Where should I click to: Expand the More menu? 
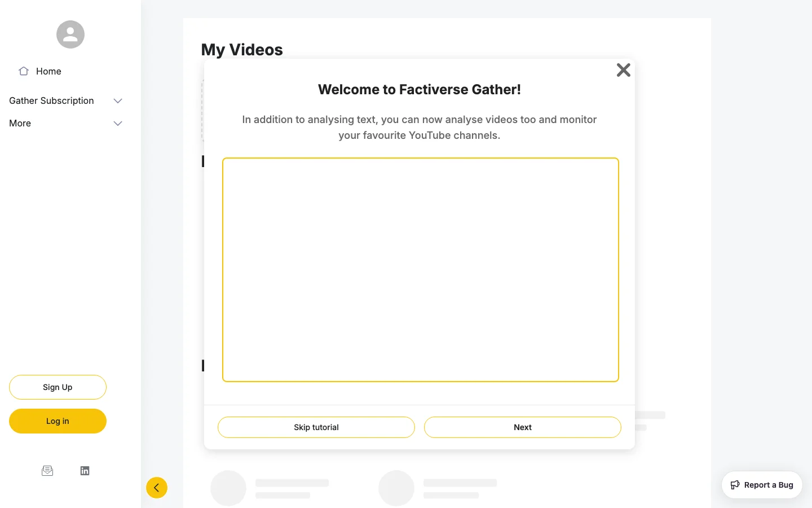coord(66,123)
